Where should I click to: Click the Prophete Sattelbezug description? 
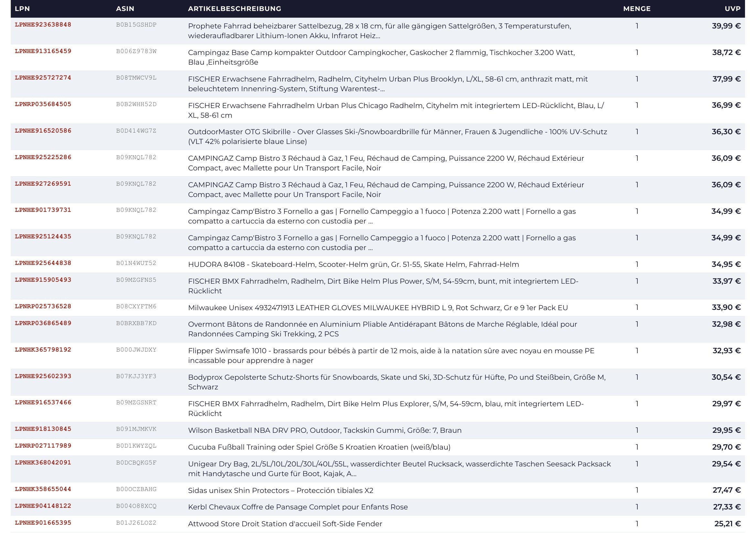click(x=379, y=31)
